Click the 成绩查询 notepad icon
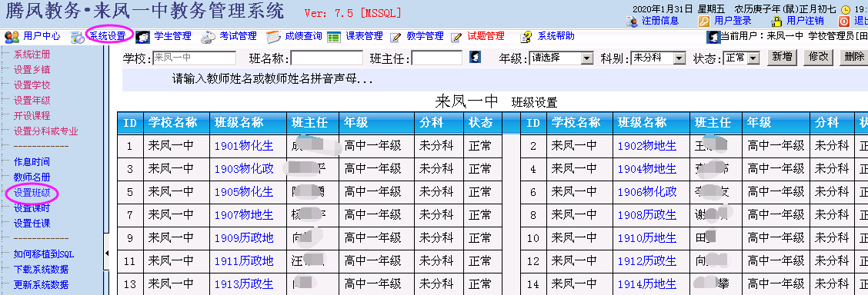Viewport: 868px width, 295px height. pos(273,37)
